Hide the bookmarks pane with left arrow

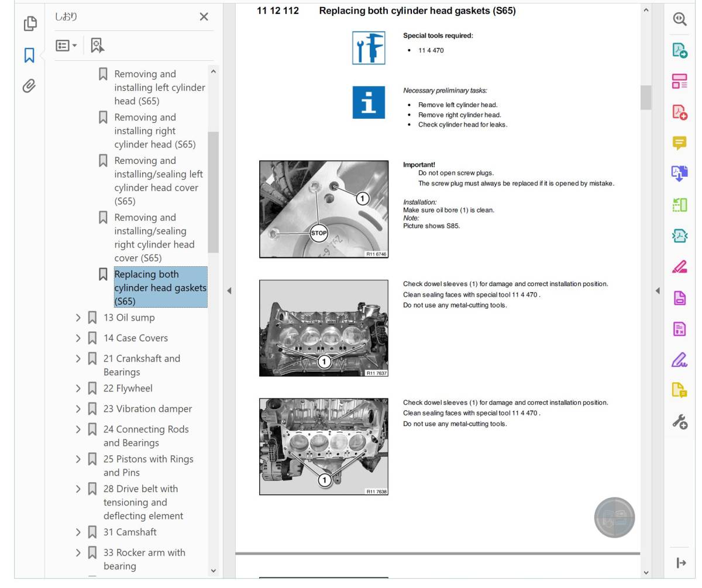point(229,290)
